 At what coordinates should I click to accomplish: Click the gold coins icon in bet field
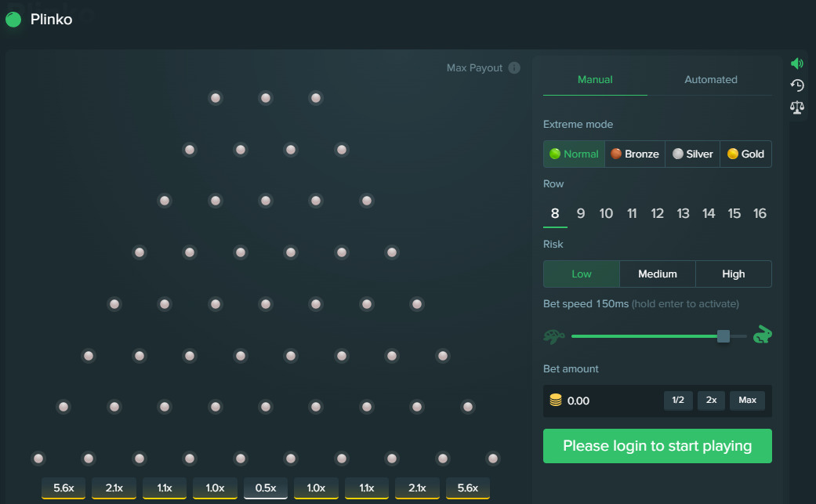pyautogui.click(x=556, y=401)
